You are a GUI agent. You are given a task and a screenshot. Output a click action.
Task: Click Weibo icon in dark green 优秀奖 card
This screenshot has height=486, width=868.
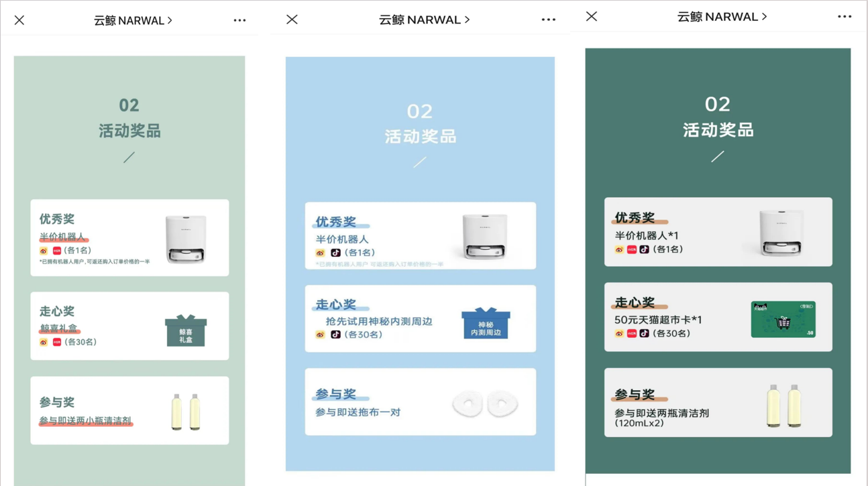pyautogui.click(x=619, y=249)
